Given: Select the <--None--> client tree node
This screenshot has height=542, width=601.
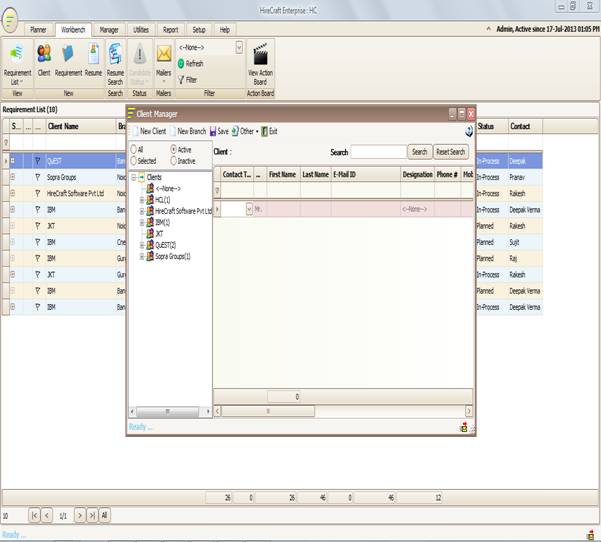Looking at the screenshot, I should coord(168,189).
